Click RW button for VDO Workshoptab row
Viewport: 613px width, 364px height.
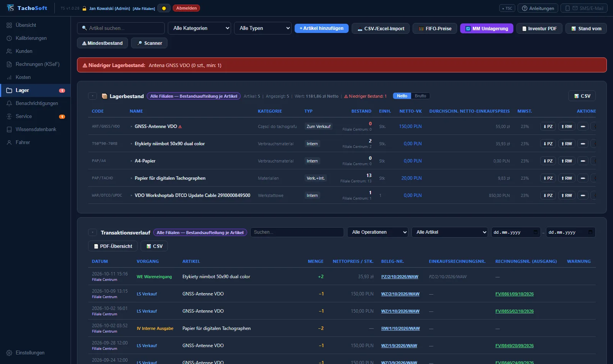pos(567,195)
